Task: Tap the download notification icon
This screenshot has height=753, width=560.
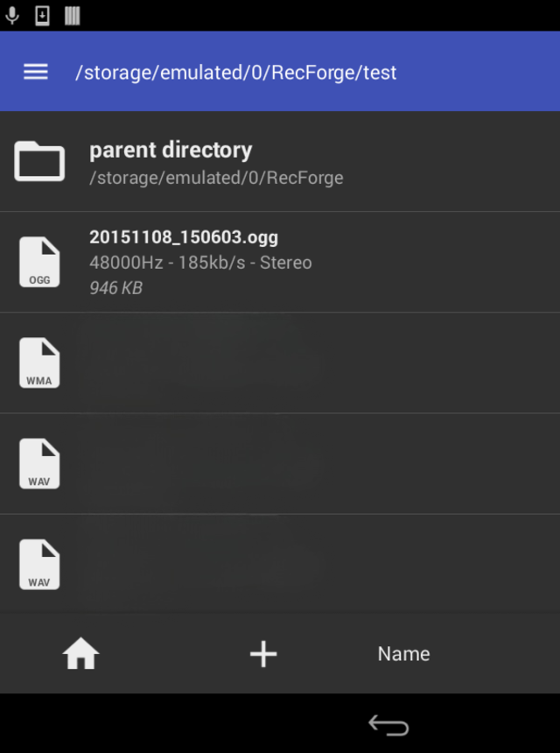Action: tap(42, 16)
